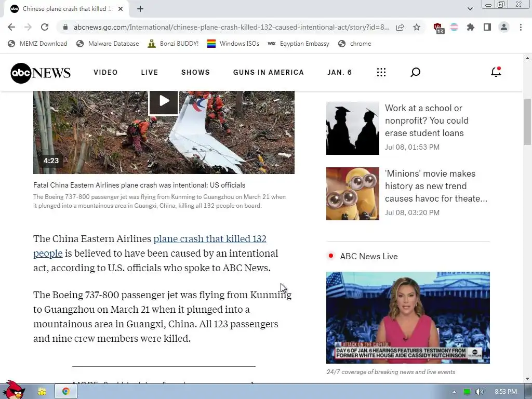The width and height of the screenshot is (532, 399).
Task: Click the 'Jul 08, 01:53 PM' timestamp
Action: click(412, 147)
